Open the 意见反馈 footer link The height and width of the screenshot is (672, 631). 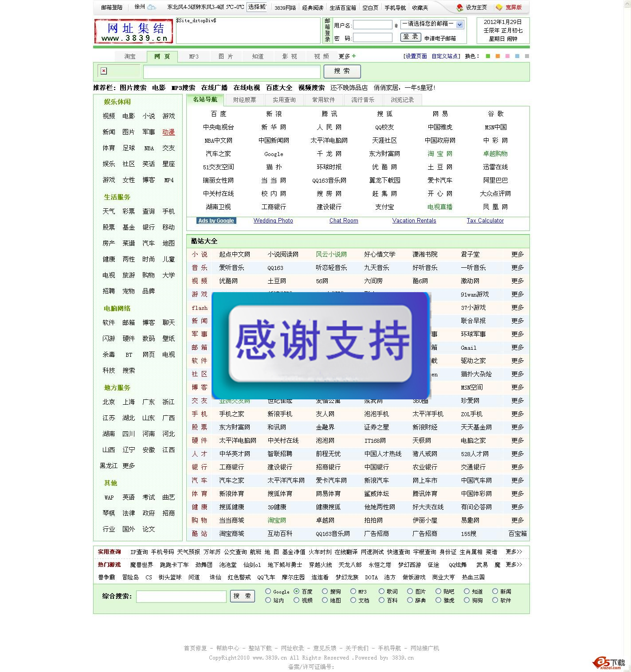(x=325, y=648)
